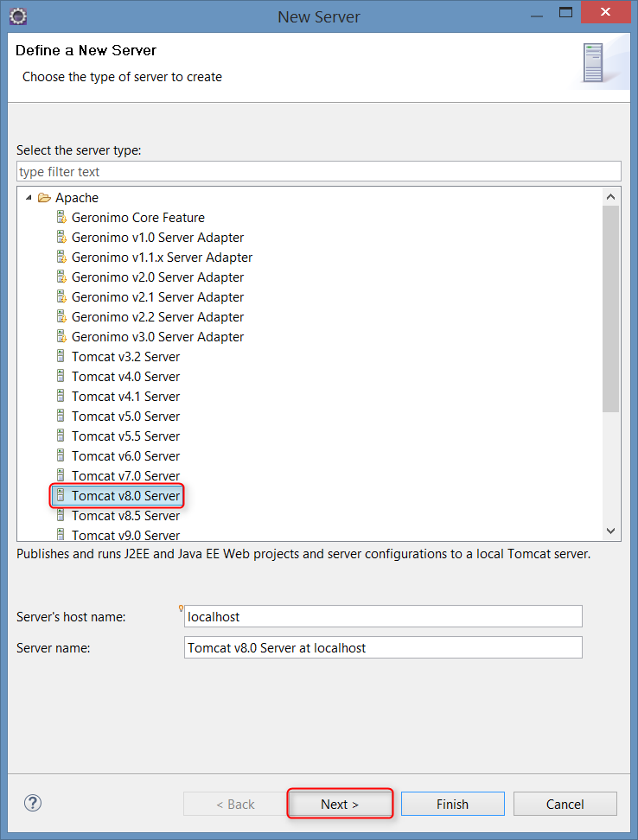
Task: Click the Tomcat v8.5 Server icon
Action: (61, 514)
